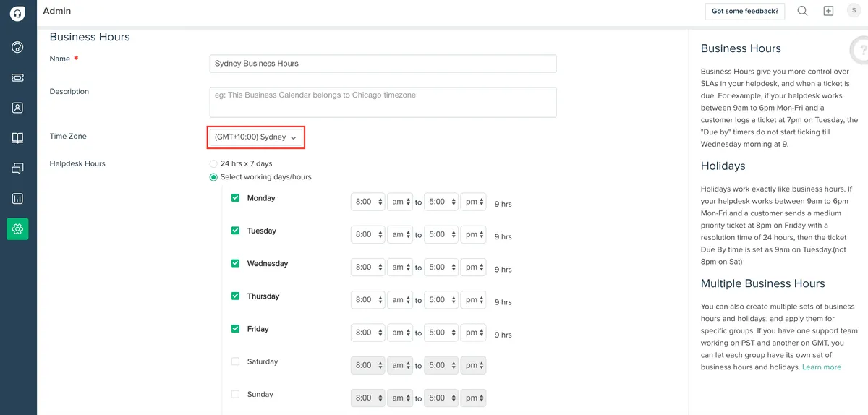Open the Dashboard from the sidebar
The image size is (868, 415).
(x=18, y=47)
